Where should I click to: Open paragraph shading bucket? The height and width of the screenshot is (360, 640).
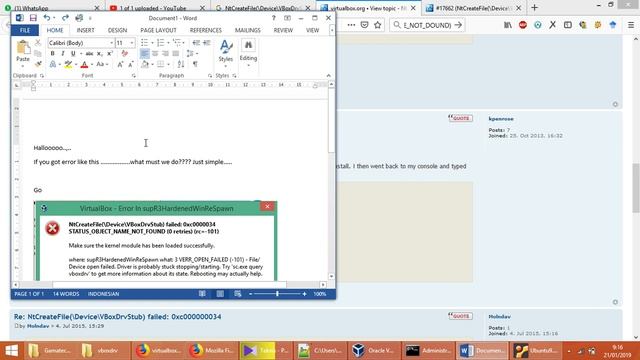(x=145, y=64)
